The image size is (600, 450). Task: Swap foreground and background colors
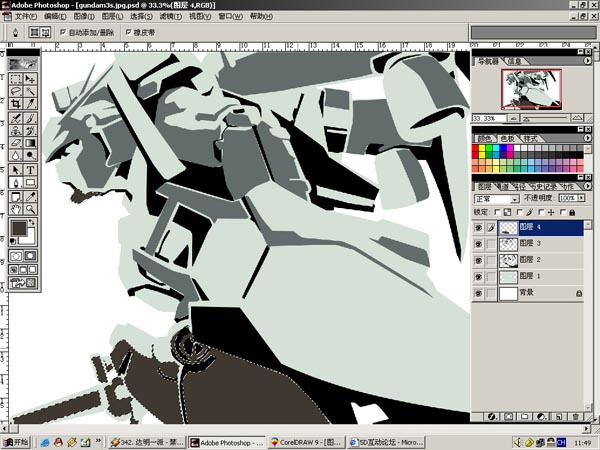(32, 222)
